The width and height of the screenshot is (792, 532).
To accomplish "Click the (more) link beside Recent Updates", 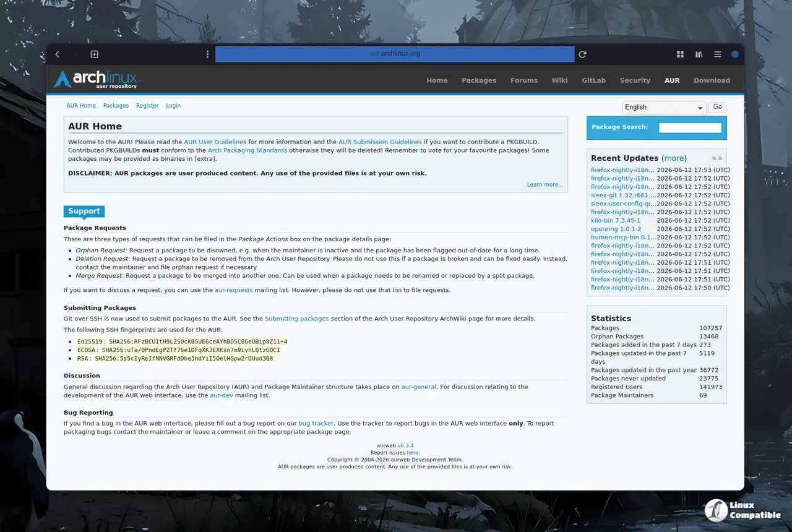I will tap(674, 158).
